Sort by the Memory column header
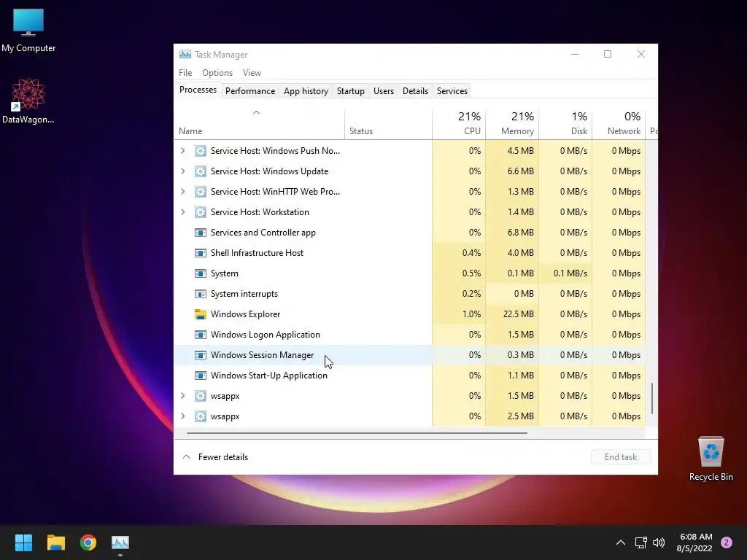The height and width of the screenshot is (560, 747). coord(512,124)
